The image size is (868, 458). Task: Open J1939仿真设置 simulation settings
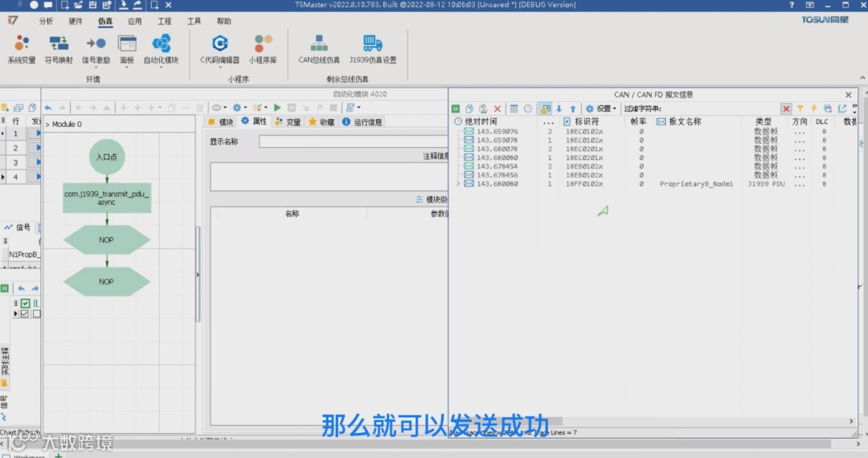point(373,49)
